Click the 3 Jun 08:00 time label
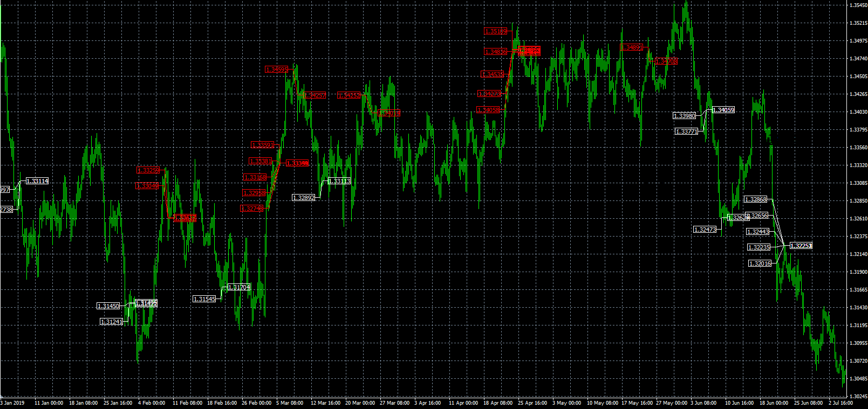The width and height of the screenshot is (868, 409). tap(703, 403)
